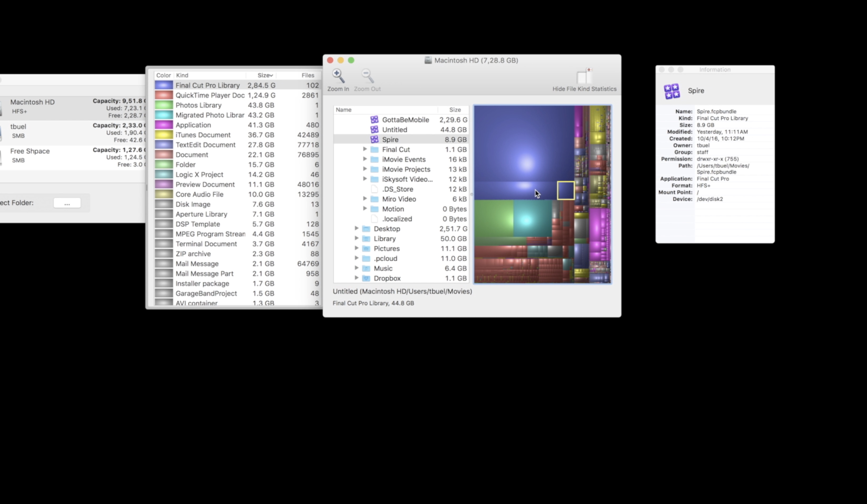The height and width of the screenshot is (504, 867).
Task: Expand the Final Cut folder
Action: pyautogui.click(x=365, y=149)
